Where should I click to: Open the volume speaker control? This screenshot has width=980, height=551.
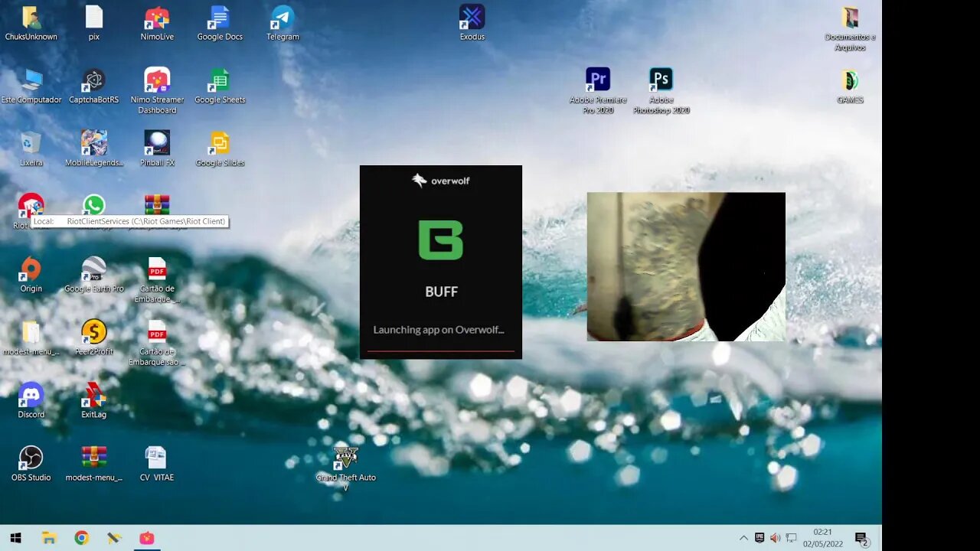click(x=775, y=538)
